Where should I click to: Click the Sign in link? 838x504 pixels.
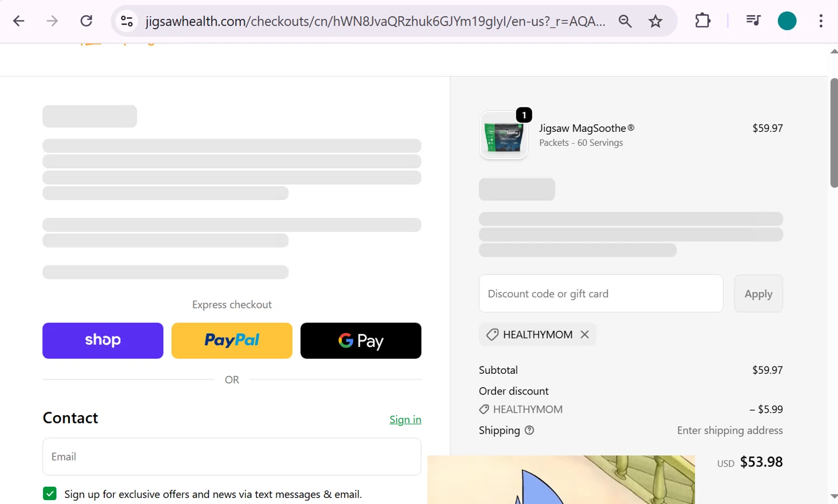click(x=405, y=420)
